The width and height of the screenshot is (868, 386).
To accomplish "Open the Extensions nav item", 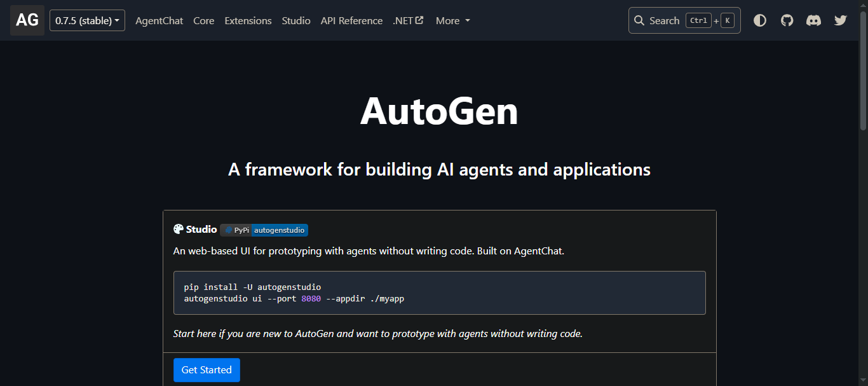I will coord(248,20).
